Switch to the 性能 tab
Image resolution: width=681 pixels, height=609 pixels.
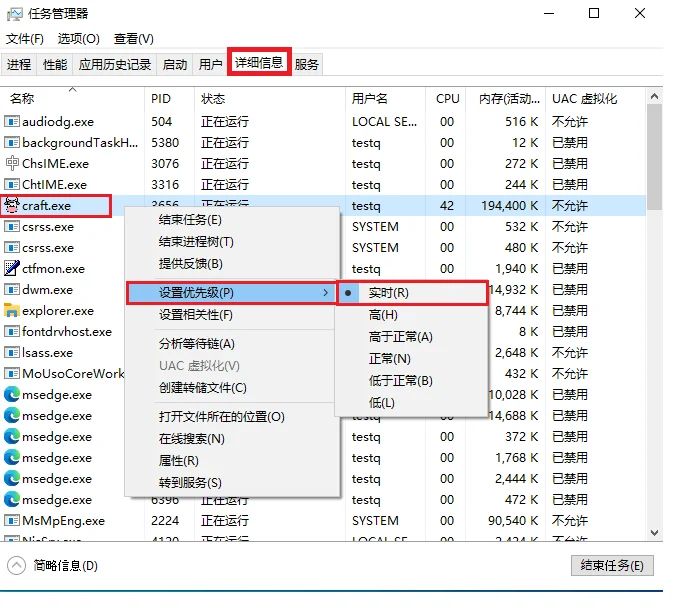click(x=55, y=64)
